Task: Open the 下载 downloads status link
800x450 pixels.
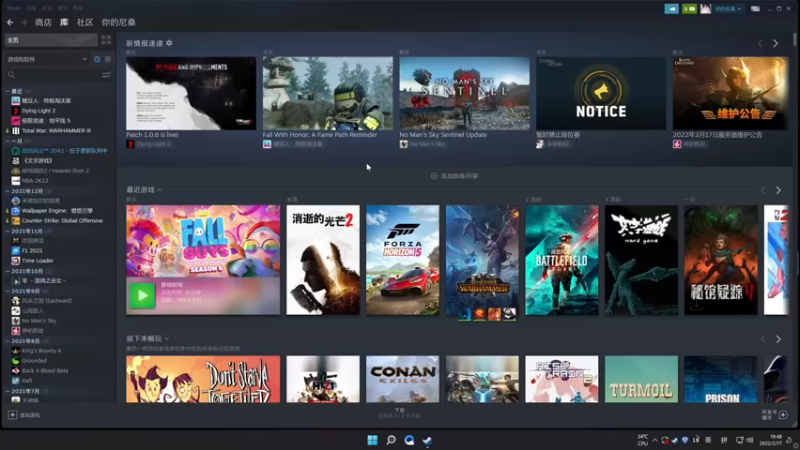Action: [x=399, y=413]
